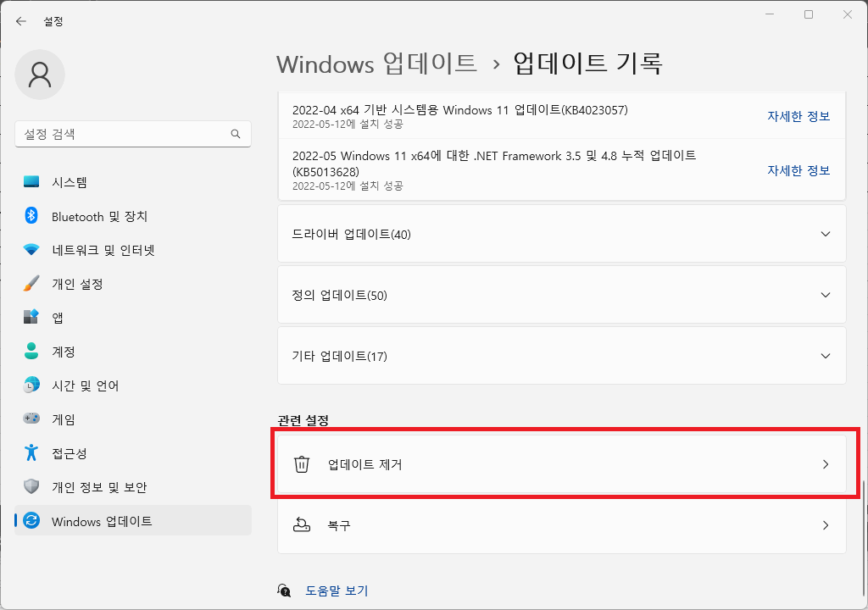Click the trash can icon for 업데이트 제거
This screenshot has height=610, width=868.
click(302, 464)
